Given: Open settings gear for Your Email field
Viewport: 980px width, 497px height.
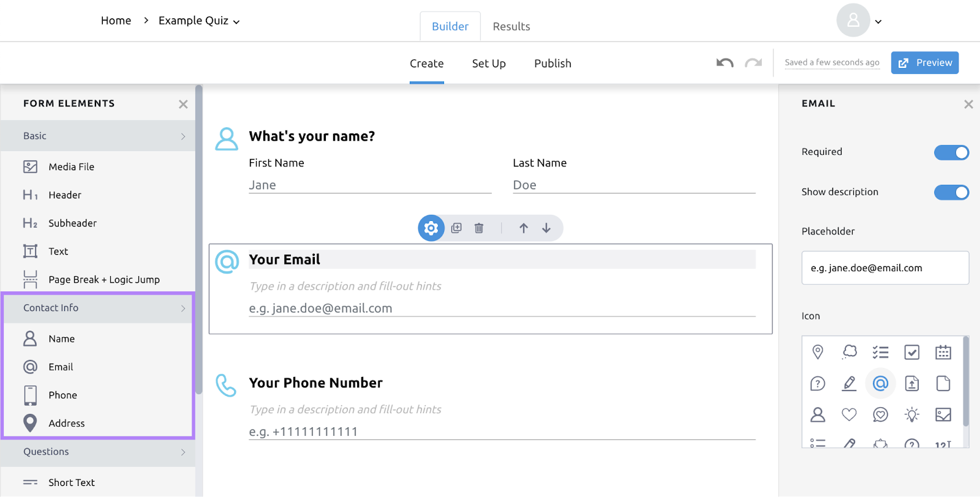Looking at the screenshot, I should [431, 228].
